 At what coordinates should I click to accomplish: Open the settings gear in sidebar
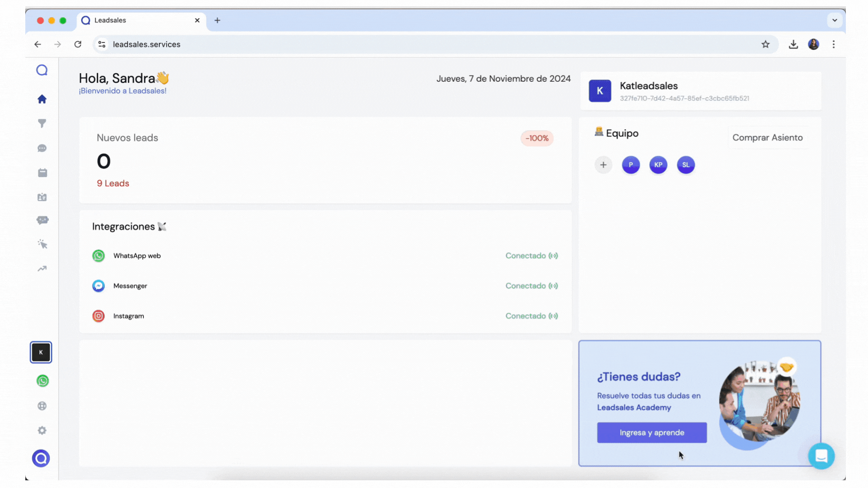pos(42,431)
